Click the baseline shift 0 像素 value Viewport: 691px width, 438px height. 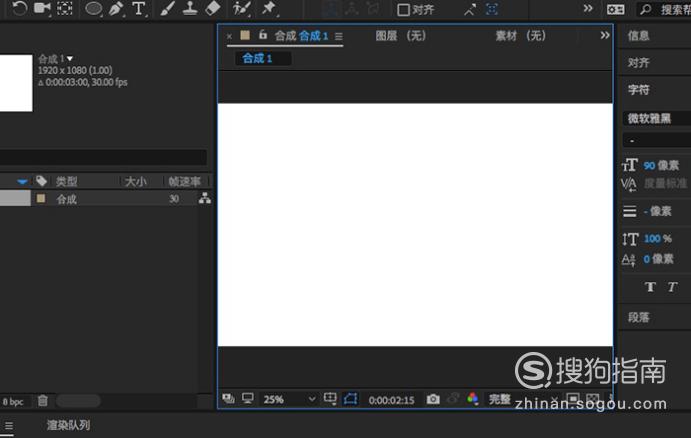[658, 259]
